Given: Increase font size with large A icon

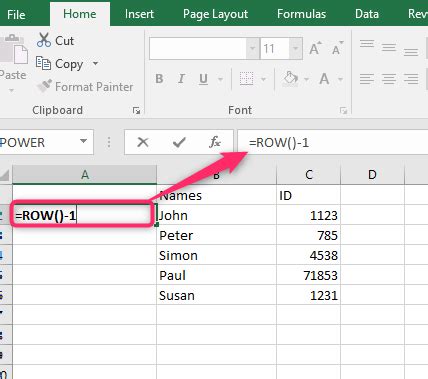Looking at the screenshot, I should [315, 48].
